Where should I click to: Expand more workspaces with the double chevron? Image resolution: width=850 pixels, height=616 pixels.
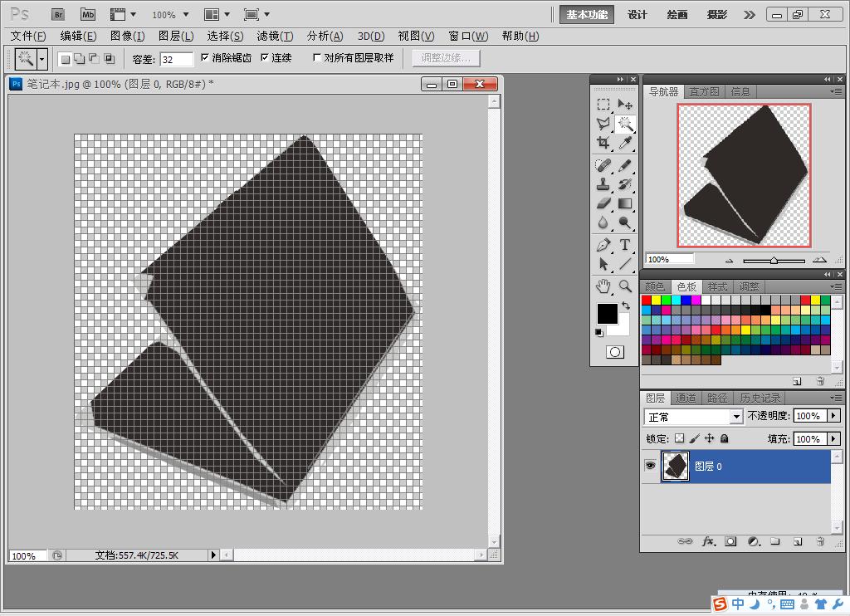[x=750, y=15]
